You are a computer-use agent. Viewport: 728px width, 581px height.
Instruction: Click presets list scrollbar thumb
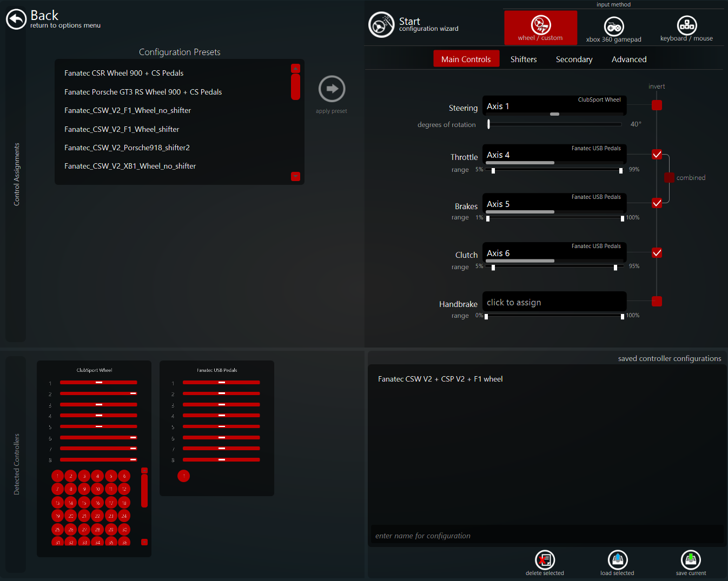(295, 86)
